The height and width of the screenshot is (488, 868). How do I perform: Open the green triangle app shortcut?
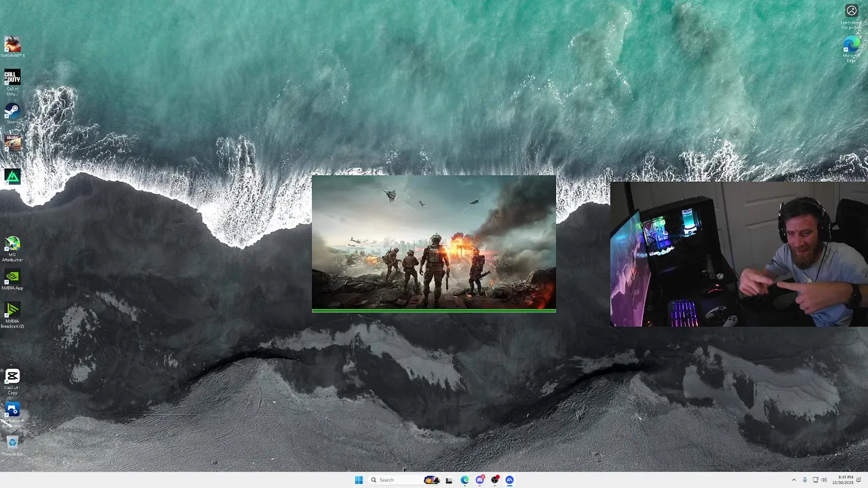pos(12,176)
